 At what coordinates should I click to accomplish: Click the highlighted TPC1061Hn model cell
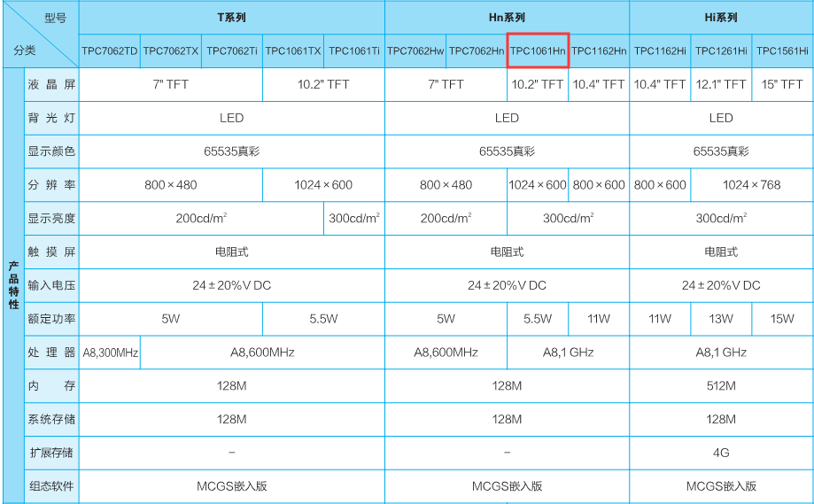point(538,51)
